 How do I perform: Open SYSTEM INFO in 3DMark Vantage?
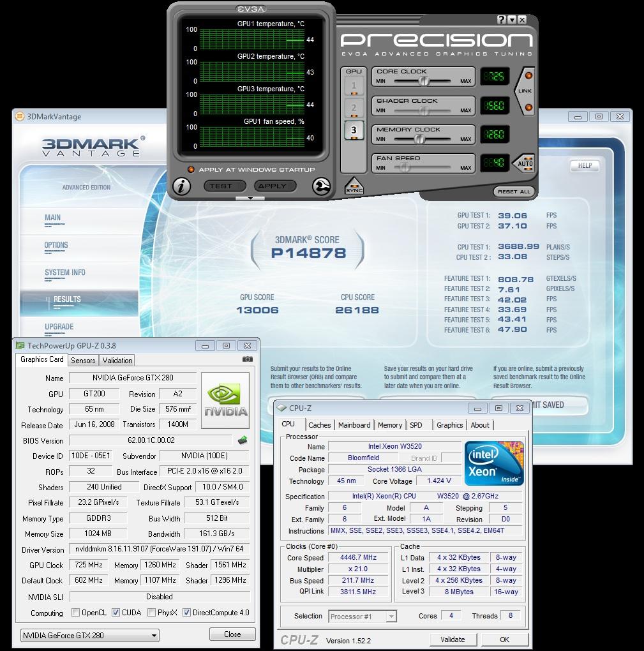64,273
